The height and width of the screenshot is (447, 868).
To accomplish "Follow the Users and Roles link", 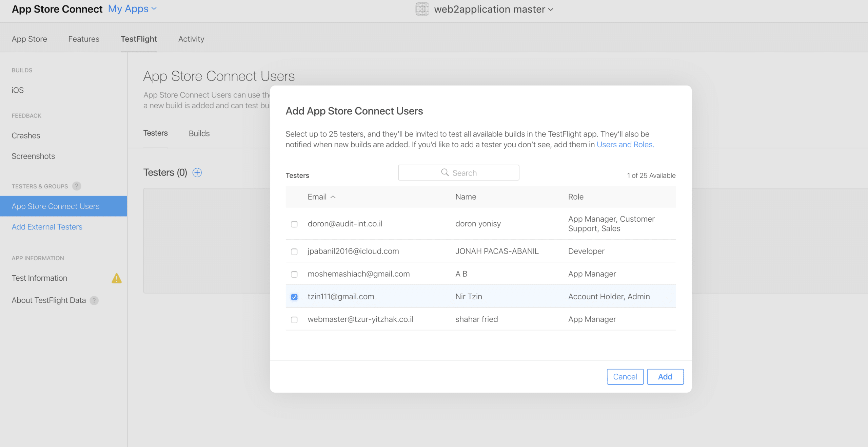I will tap(625, 145).
